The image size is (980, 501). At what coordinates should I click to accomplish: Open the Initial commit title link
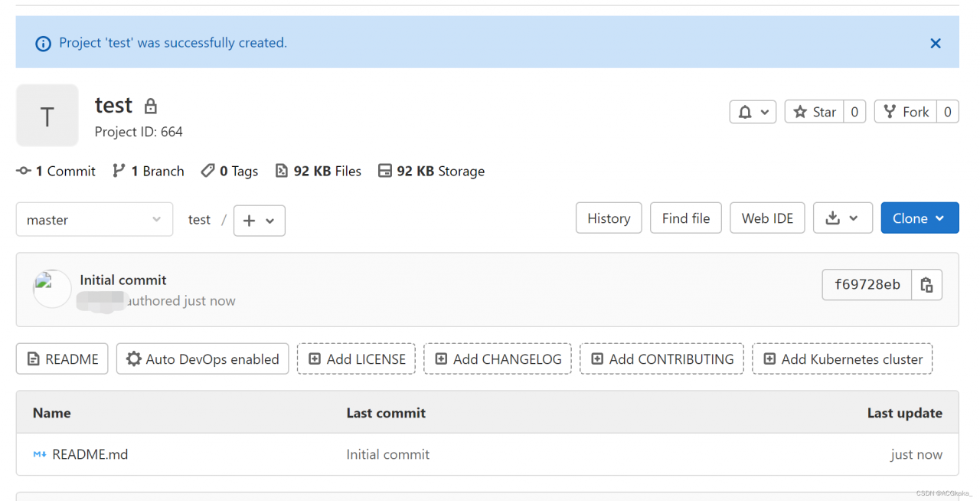pyautogui.click(x=123, y=280)
